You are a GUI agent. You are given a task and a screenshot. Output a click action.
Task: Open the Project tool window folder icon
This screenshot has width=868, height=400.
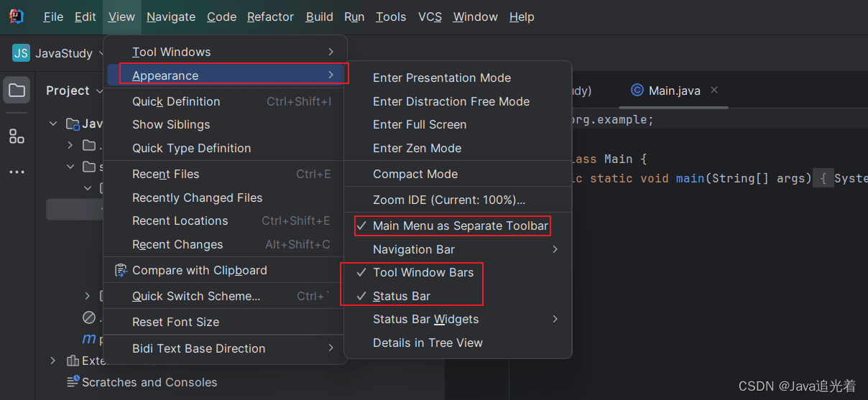click(x=17, y=90)
